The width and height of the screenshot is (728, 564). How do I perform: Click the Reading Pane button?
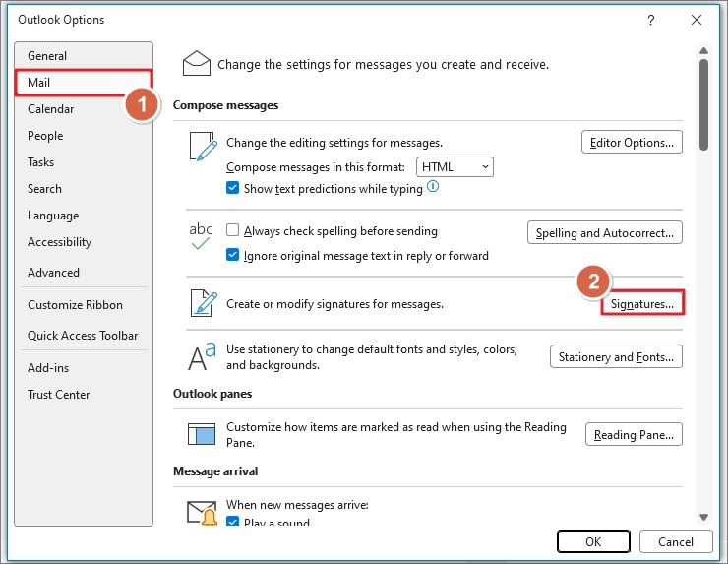point(634,434)
